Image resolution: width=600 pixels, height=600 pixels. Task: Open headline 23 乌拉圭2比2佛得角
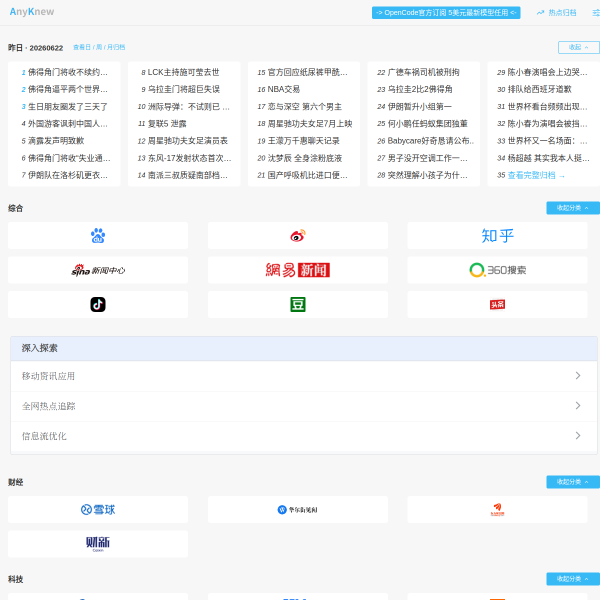click(420, 89)
